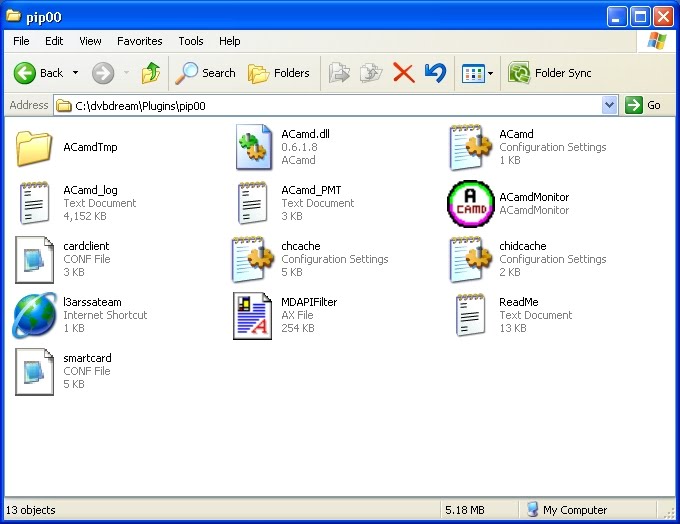
Task: Select the ReadMe text document icon
Action: pos(470,315)
